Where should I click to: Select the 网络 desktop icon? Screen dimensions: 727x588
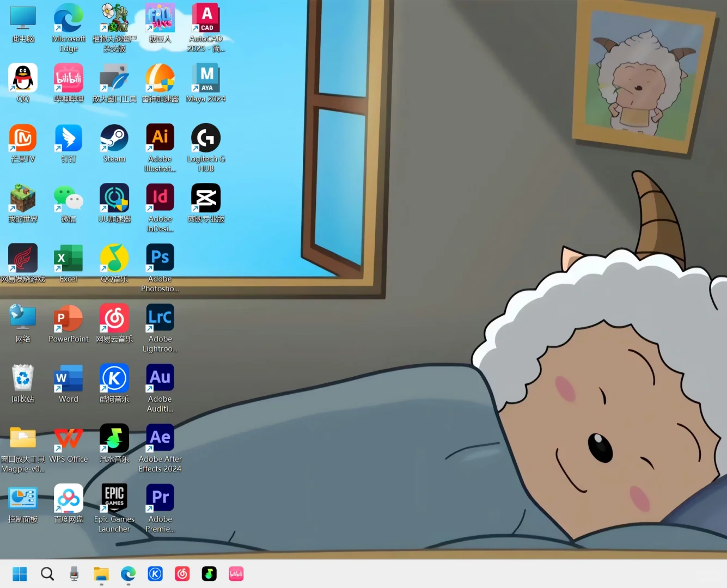coord(23,323)
